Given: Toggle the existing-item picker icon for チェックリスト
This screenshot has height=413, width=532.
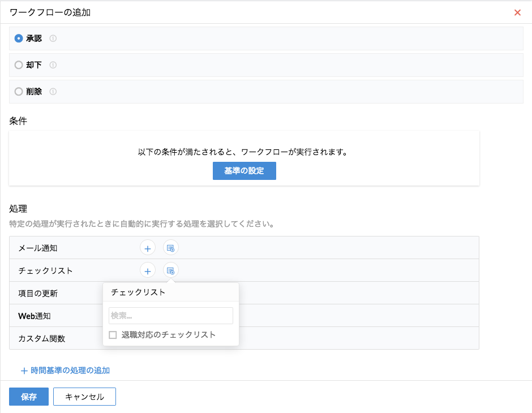Looking at the screenshot, I should click(170, 270).
